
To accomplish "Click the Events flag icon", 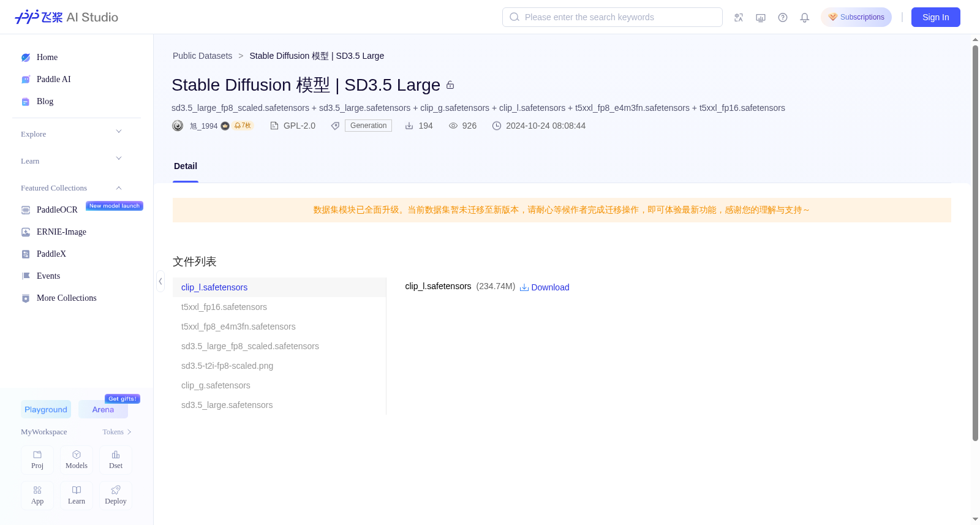I will pyautogui.click(x=26, y=276).
